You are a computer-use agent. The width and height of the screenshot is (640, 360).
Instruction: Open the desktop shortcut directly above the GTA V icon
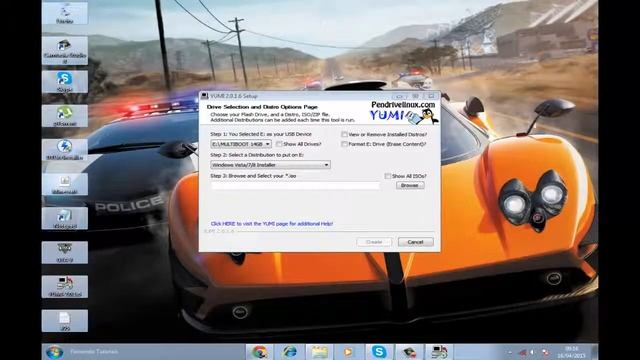coord(64,218)
